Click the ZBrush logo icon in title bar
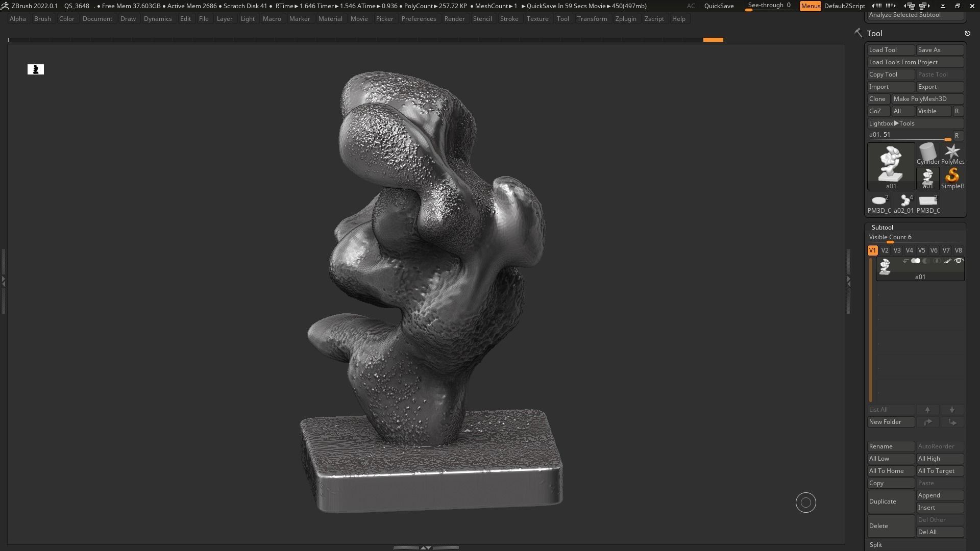Image resolution: width=980 pixels, height=551 pixels. coord(5,6)
